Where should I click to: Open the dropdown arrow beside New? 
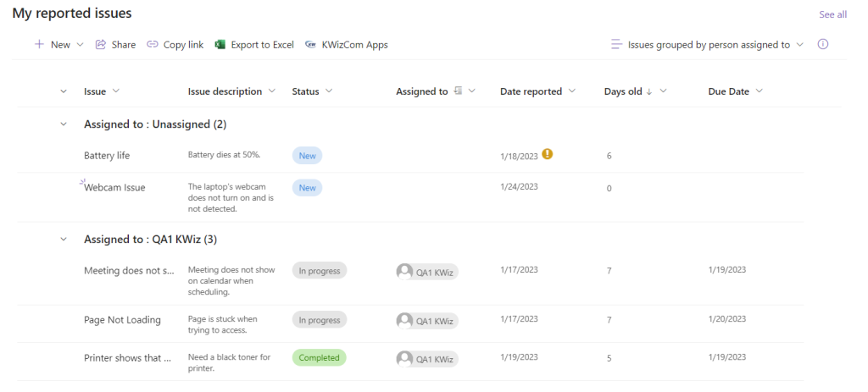pyautogui.click(x=80, y=45)
